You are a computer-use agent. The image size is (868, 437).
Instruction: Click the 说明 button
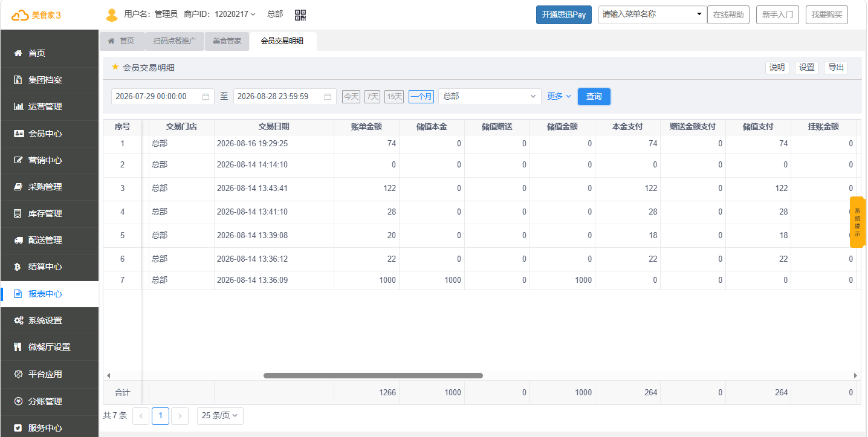pos(777,68)
